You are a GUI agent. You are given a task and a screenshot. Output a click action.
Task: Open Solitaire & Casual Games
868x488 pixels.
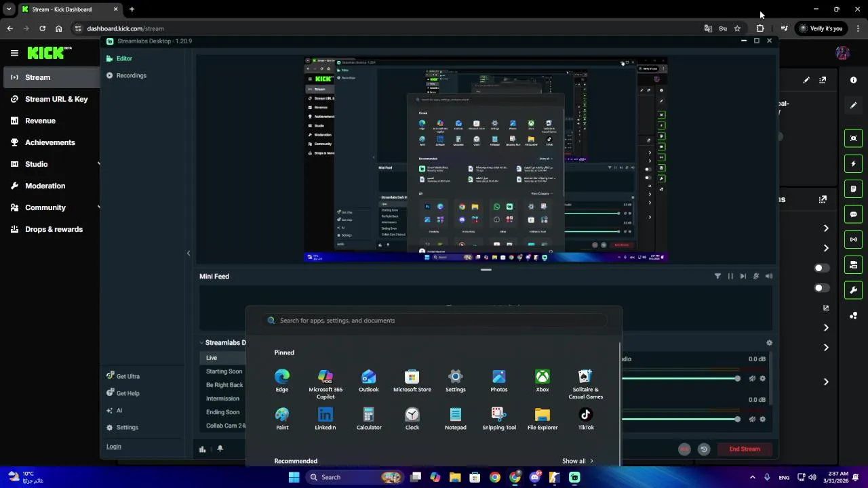click(586, 384)
